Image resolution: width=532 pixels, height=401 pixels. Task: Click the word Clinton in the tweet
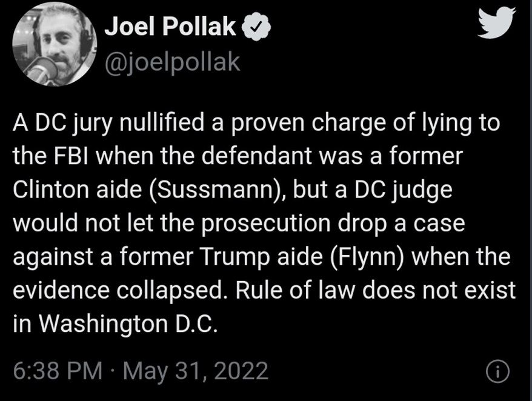(x=52, y=190)
